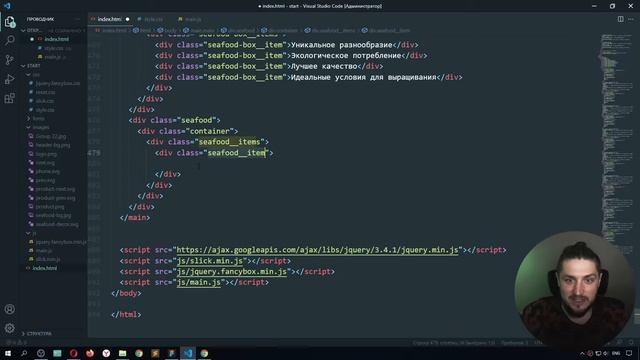640x360 pixels.
Task: Select main.js in Open Editors list
Action: point(55,57)
